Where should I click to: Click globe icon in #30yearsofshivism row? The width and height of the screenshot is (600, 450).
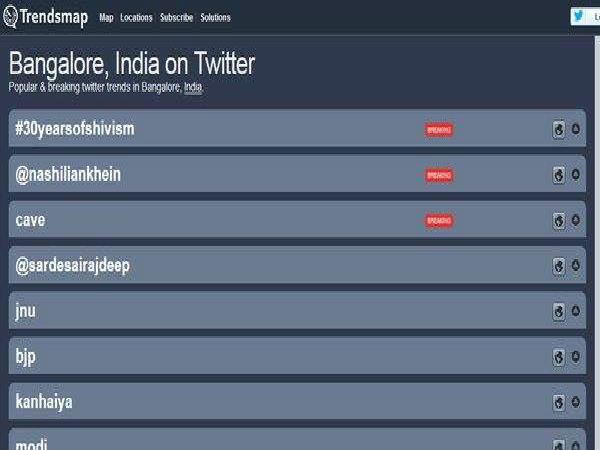pyautogui.click(x=559, y=129)
